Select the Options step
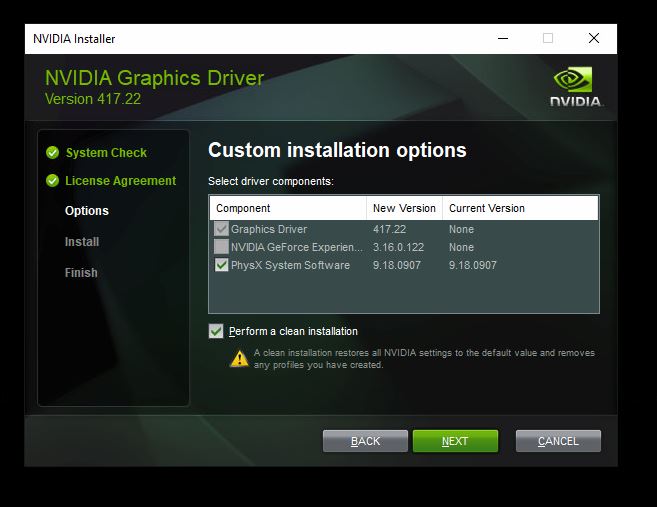This screenshot has height=507, width=657. click(x=87, y=211)
